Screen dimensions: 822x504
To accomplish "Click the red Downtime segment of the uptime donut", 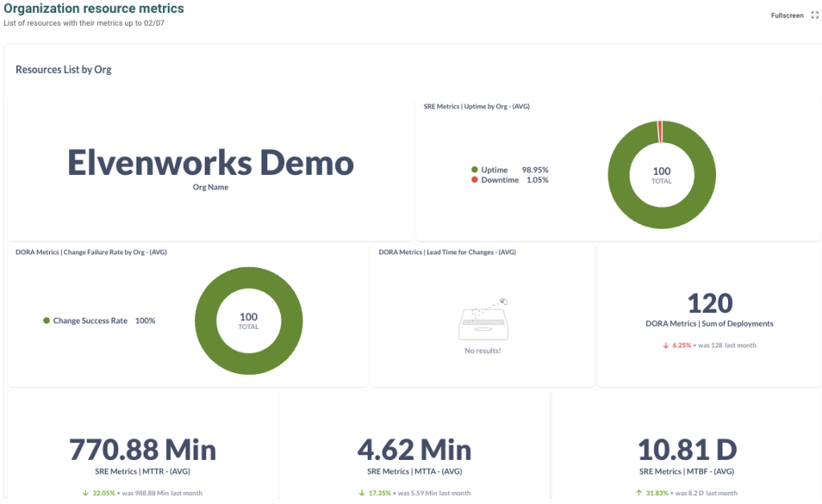I will click(x=660, y=132).
